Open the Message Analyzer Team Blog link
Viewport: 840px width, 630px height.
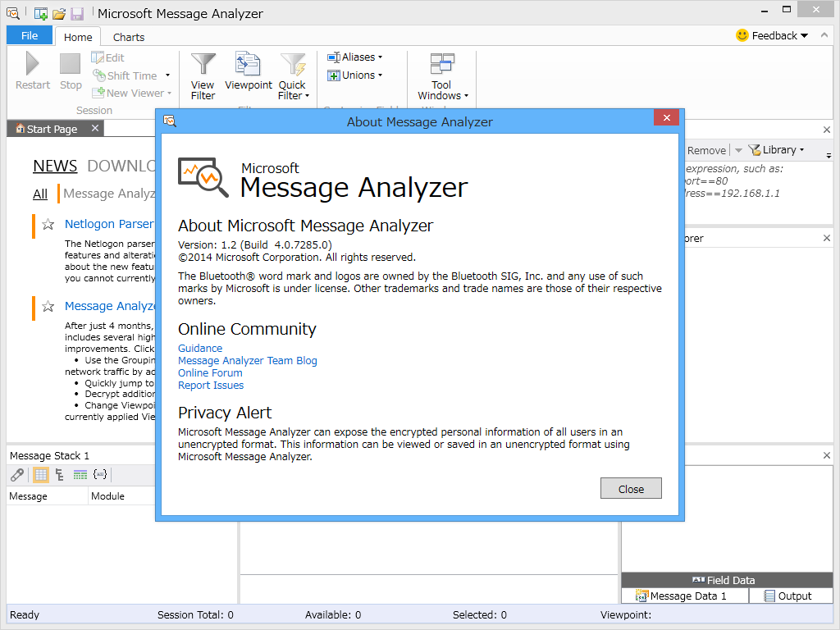point(247,360)
